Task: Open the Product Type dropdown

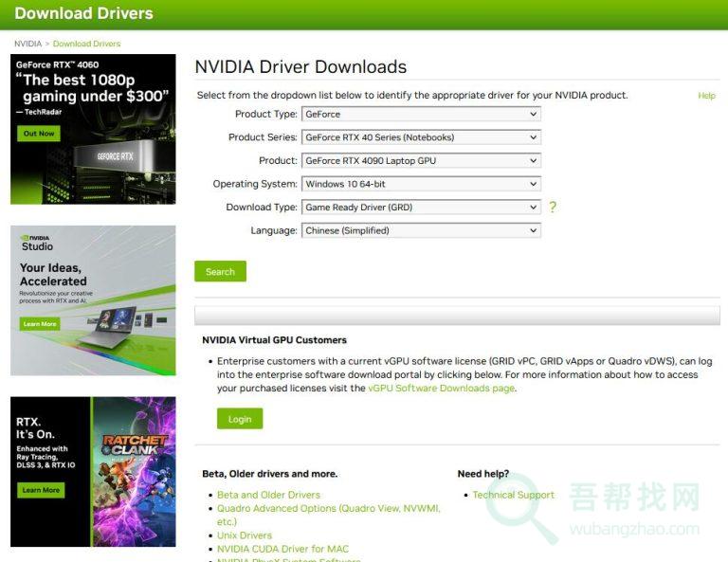Action: pyautogui.click(x=421, y=114)
